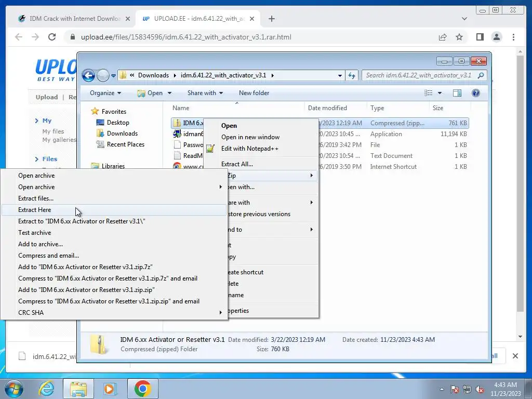This screenshot has width=532, height=399.
Task: Click the search magnifier icon in Explorer
Action: pyautogui.click(x=481, y=75)
